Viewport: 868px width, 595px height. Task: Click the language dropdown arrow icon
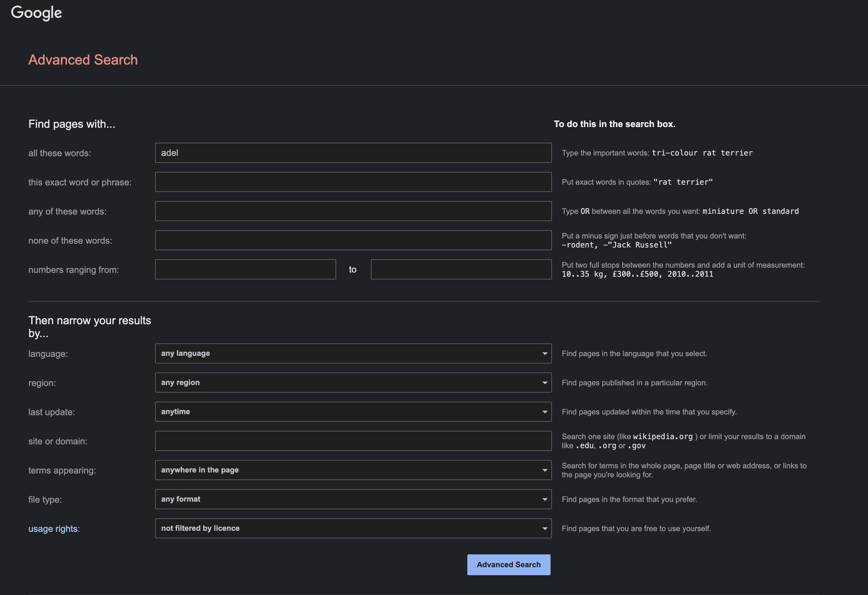[x=545, y=353]
